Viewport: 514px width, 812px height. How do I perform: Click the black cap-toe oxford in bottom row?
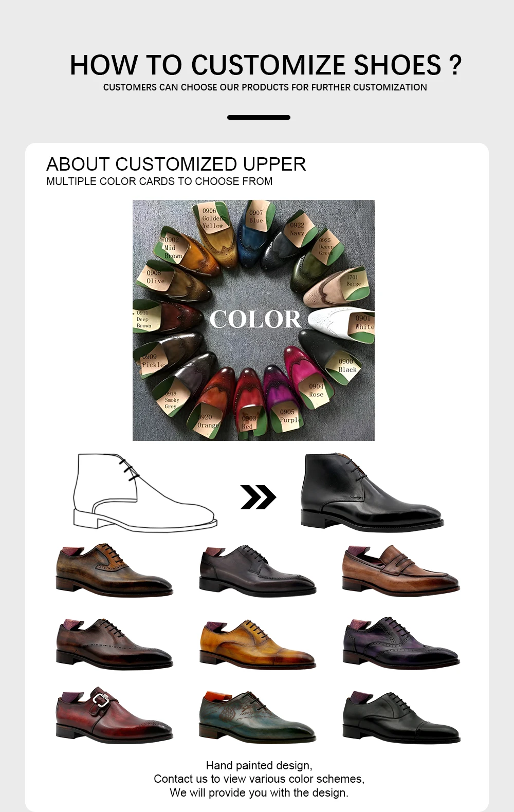400,718
